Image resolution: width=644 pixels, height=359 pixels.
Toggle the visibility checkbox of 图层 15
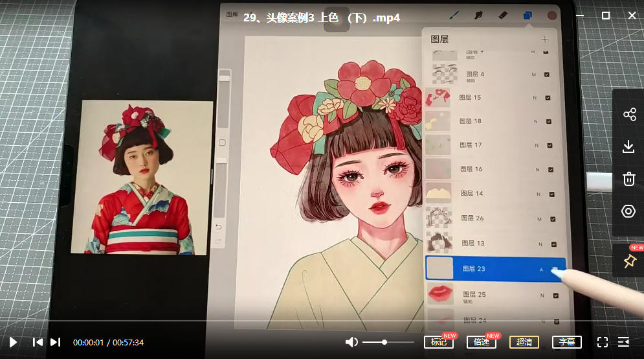tap(548, 98)
